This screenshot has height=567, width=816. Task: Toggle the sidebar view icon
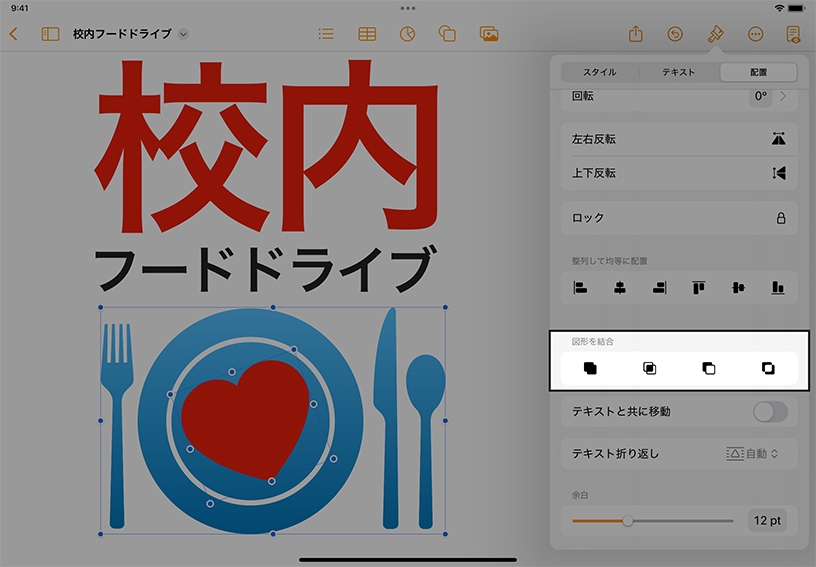[x=50, y=34]
